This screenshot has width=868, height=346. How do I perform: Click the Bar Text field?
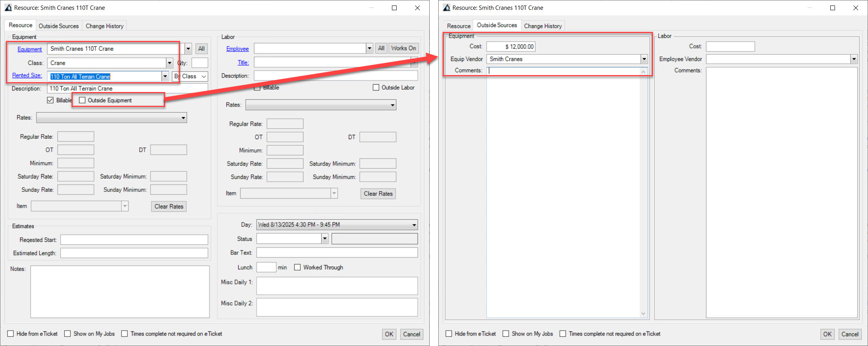(337, 252)
